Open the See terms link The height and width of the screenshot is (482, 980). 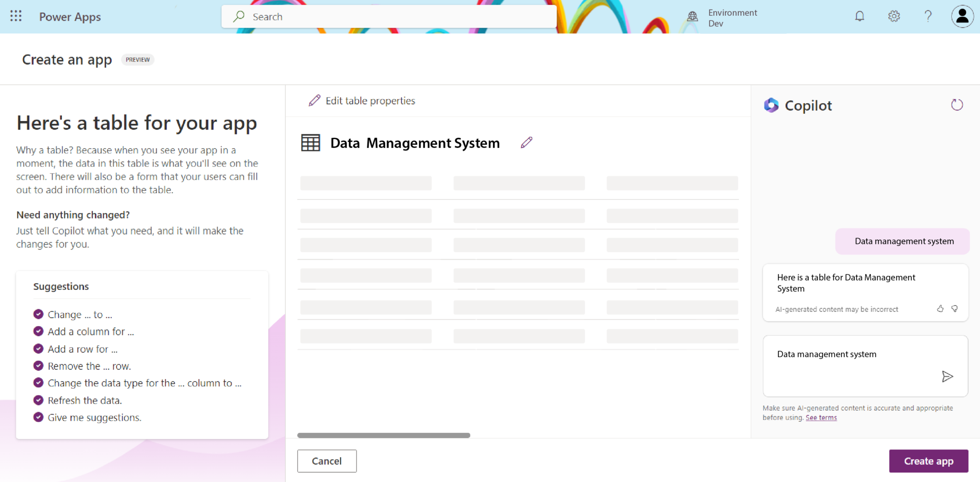821,417
